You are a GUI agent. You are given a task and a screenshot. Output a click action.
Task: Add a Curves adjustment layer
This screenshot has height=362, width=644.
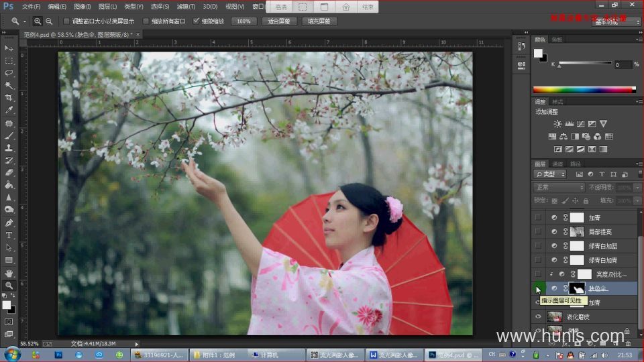(x=580, y=123)
